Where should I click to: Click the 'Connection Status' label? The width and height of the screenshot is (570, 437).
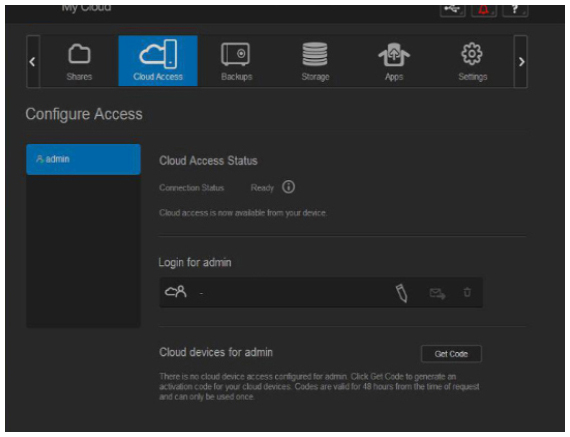(192, 188)
